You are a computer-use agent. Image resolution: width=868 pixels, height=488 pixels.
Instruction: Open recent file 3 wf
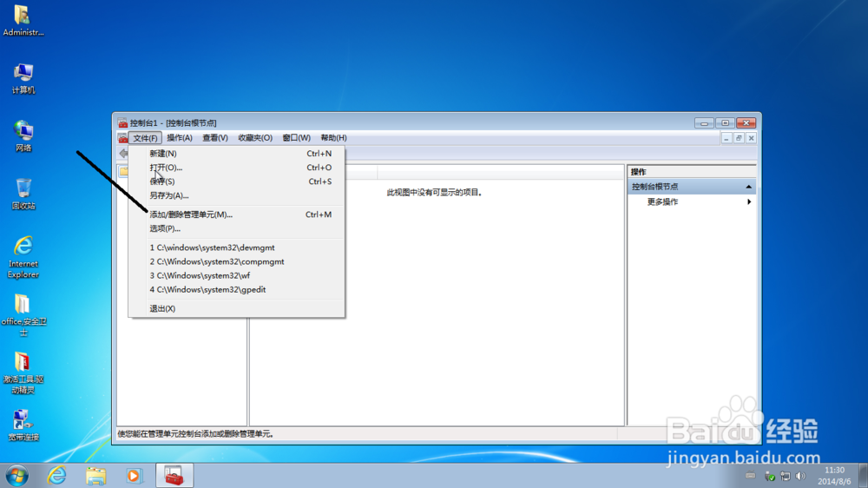tap(236, 275)
